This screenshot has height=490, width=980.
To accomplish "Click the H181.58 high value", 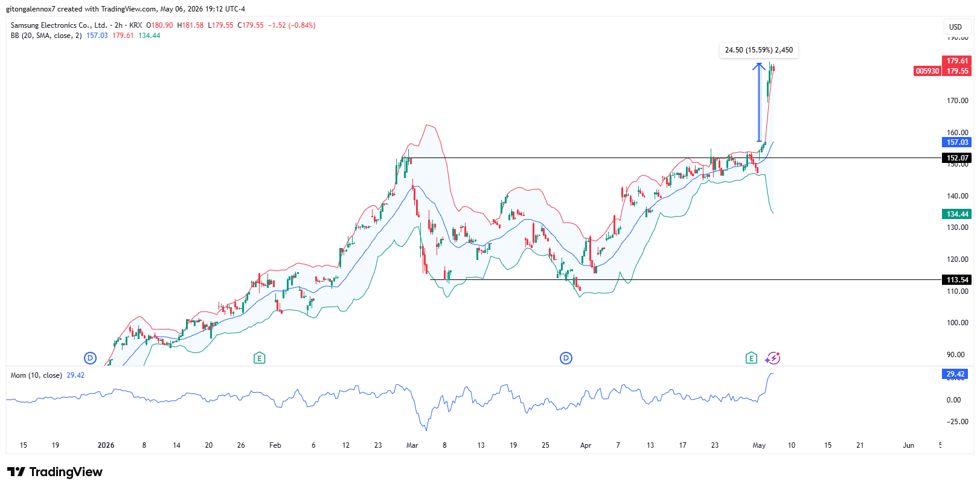I will pyautogui.click(x=190, y=25).
